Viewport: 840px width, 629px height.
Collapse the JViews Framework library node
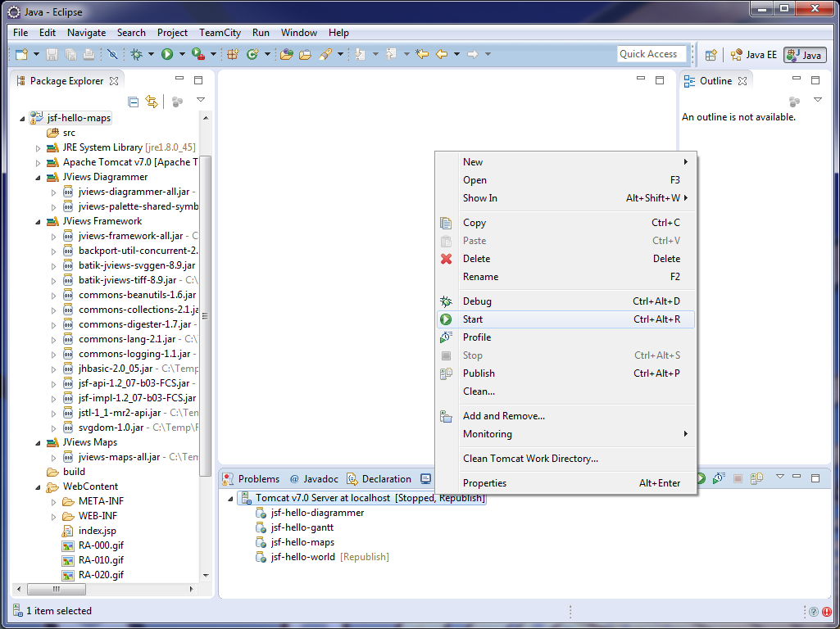[38, 221]
